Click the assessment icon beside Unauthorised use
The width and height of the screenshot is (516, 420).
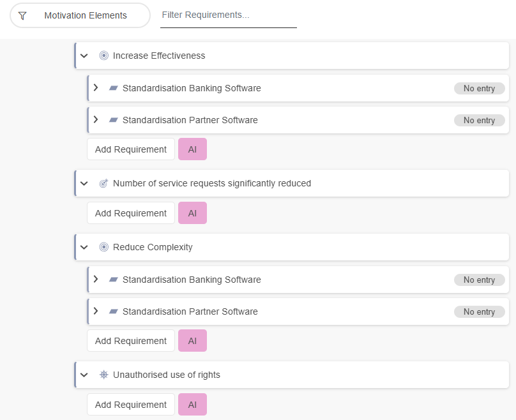coord(104,375)
